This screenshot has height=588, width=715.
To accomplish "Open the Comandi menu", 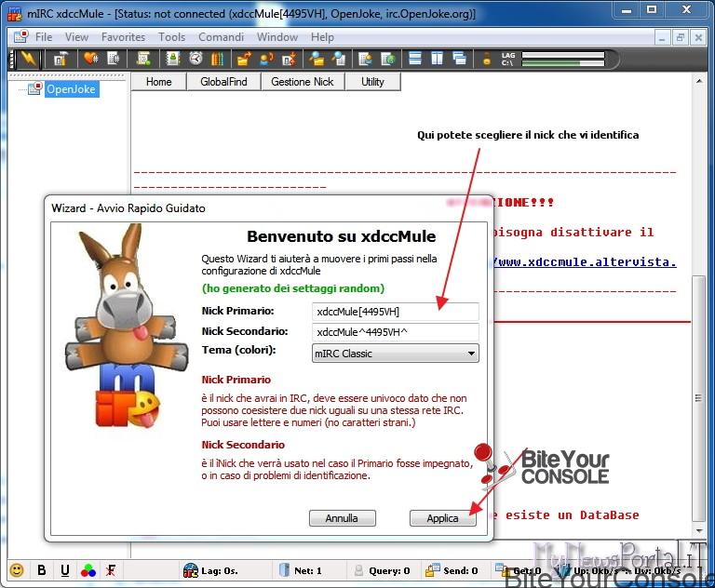I will [222, 37].
